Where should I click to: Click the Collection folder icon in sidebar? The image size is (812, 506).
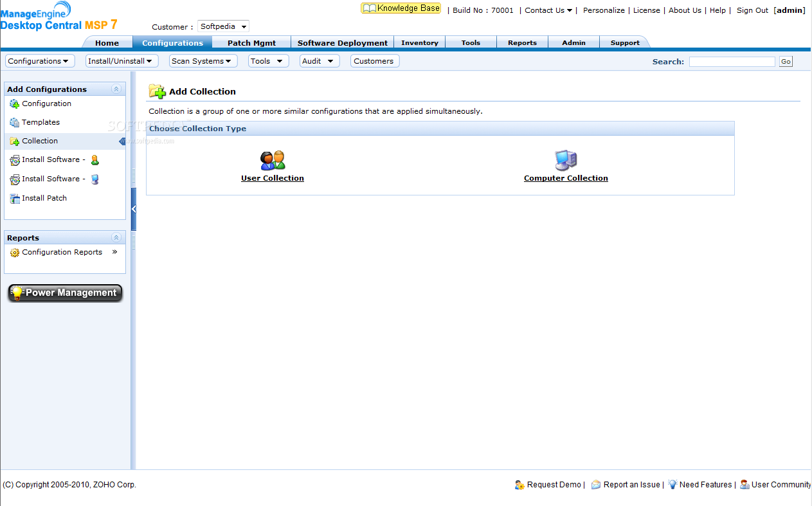[14, 141]
